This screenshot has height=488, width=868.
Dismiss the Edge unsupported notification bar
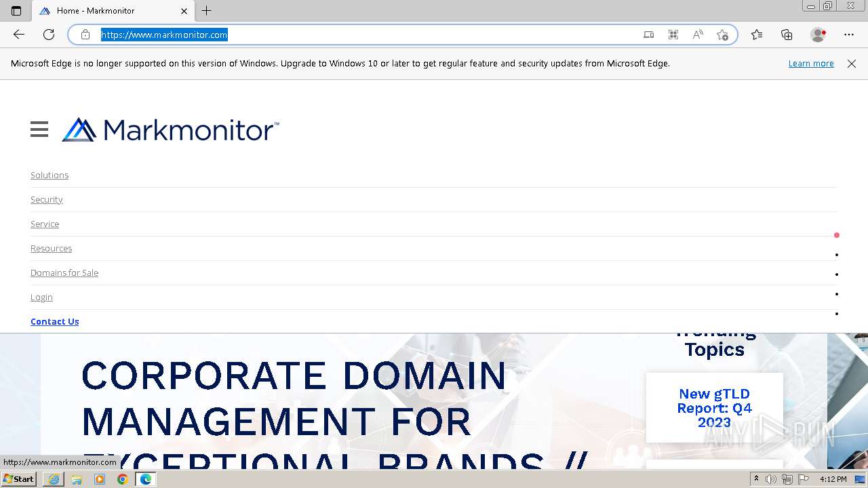coord(852,64)
